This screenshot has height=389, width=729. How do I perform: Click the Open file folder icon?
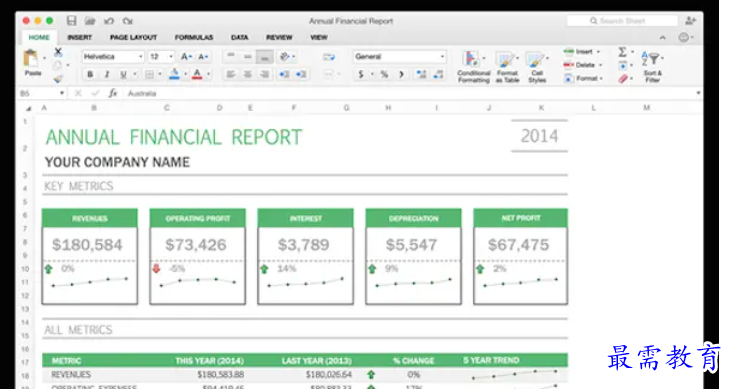(90, 21)
